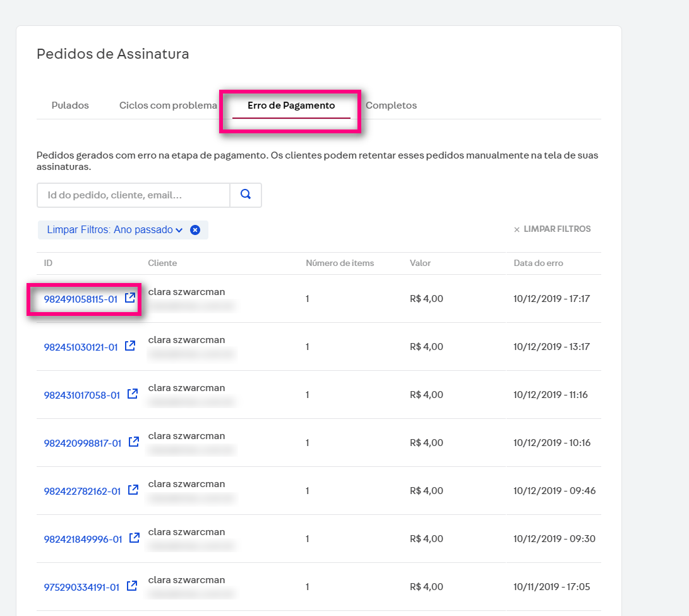This screenshot has width=689, height=616.
Task: Open external link icon for order 982420998817-01
Action: click(x=133, y=442)
